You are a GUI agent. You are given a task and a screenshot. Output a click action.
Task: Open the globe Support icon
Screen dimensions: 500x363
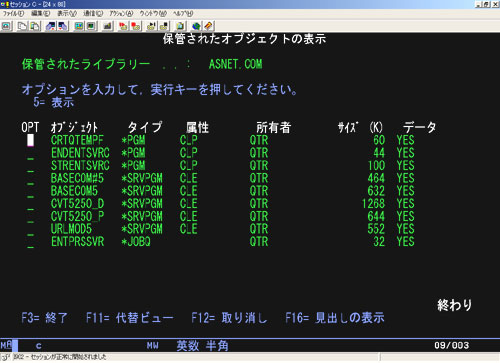click(x=196, y=26)
